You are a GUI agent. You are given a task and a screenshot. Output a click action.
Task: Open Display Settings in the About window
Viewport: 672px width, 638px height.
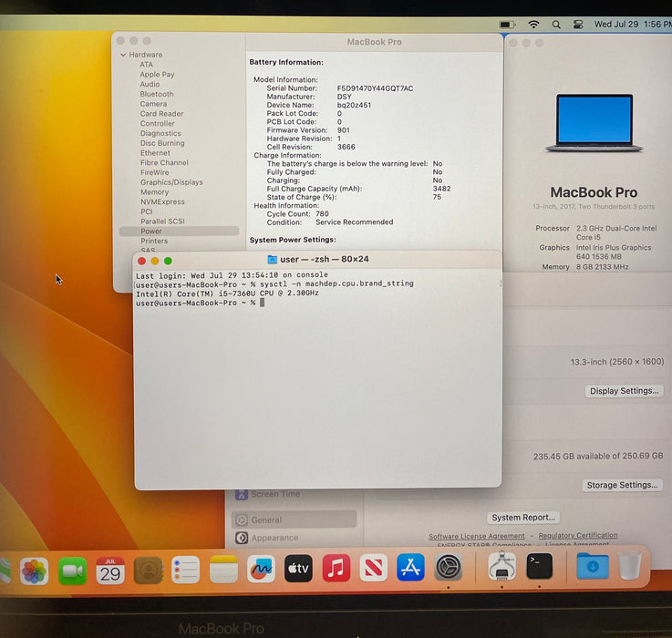(x=624, y=391)
